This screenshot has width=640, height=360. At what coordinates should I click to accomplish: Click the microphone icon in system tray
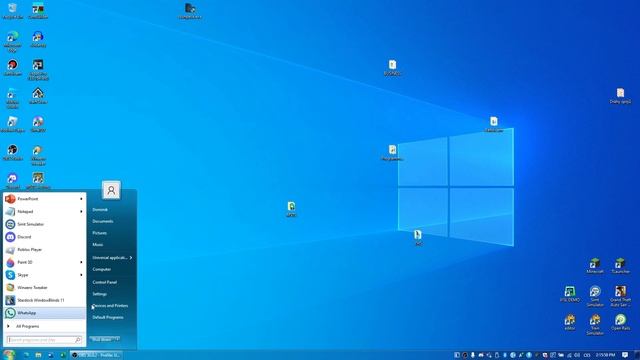pyautogui.click(x=473, y=355)
